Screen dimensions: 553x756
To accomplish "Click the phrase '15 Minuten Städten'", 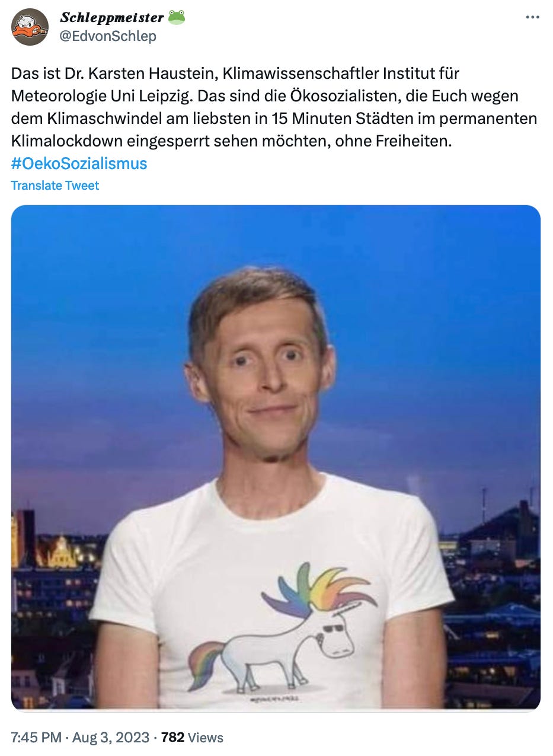I will (329, 119).
